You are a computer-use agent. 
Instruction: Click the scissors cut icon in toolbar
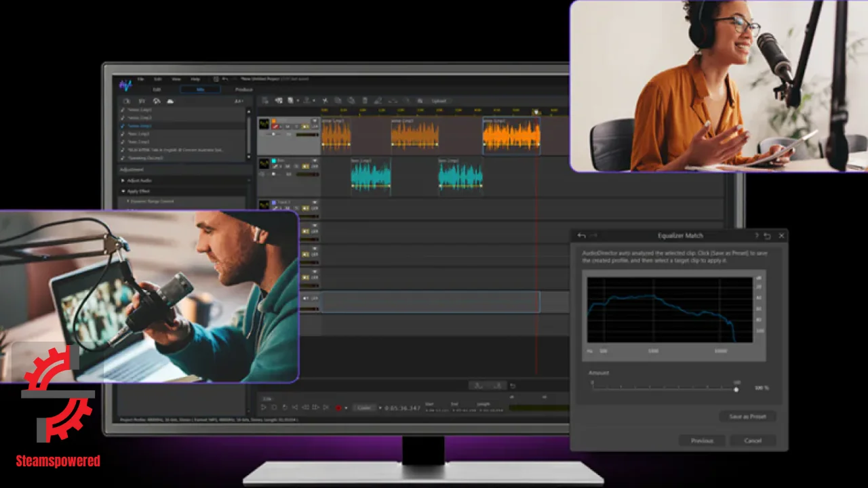pos(325,100)
